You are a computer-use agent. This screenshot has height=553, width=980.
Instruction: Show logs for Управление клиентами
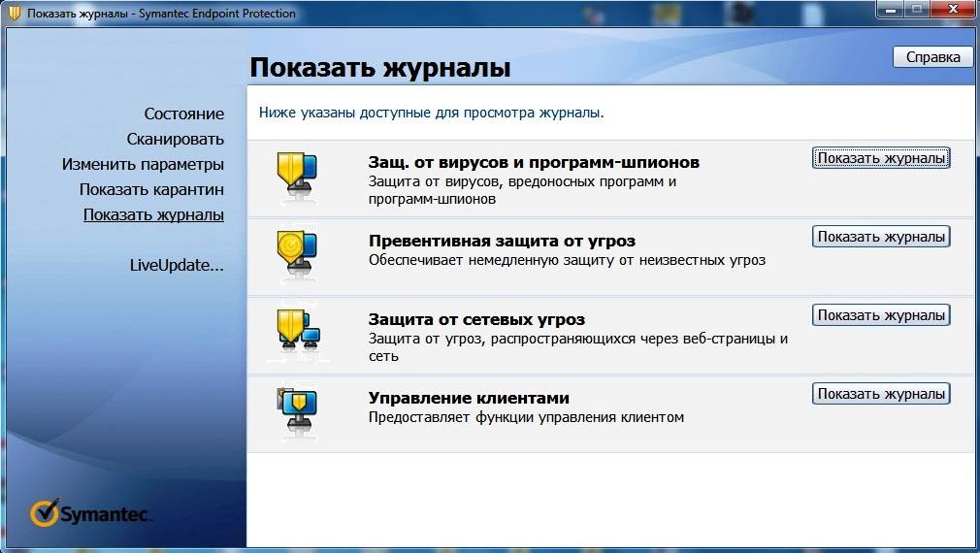pos(881,394)
